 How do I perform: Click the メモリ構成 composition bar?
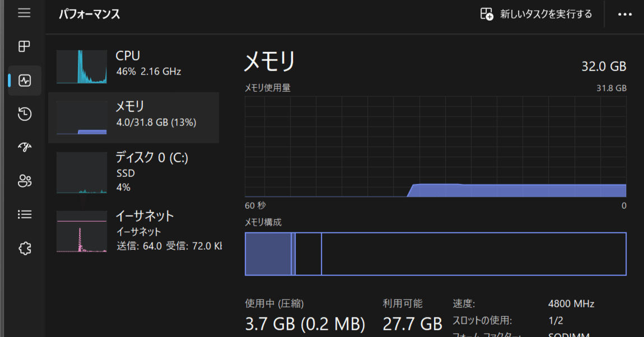pyautogui.click(x=435, y=254)
